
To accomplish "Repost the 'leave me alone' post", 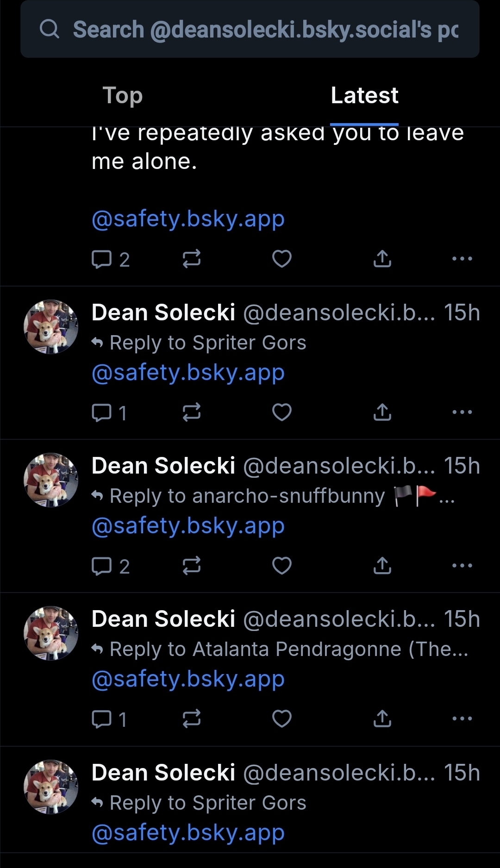I will click(191, 259).
